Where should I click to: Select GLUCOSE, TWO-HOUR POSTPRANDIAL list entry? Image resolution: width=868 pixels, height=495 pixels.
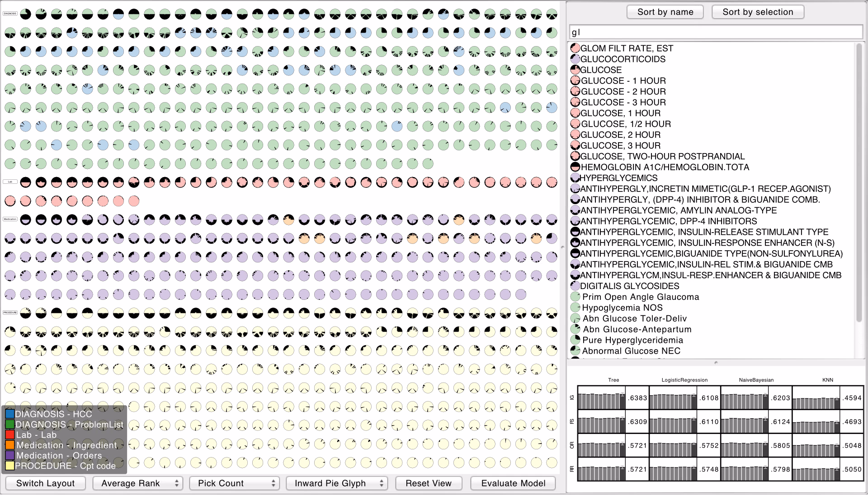[x=662, y=156]
